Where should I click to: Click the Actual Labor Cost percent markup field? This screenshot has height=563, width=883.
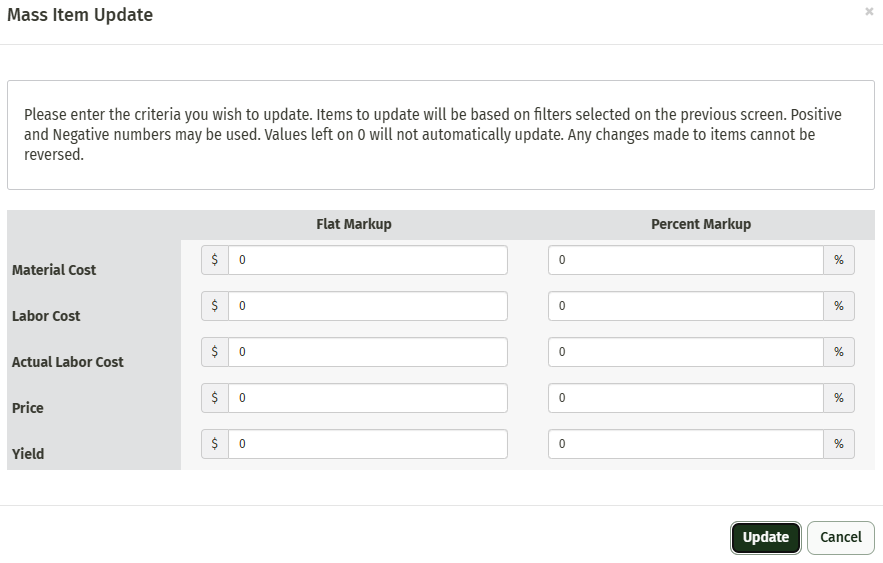[x=686, y=352]
